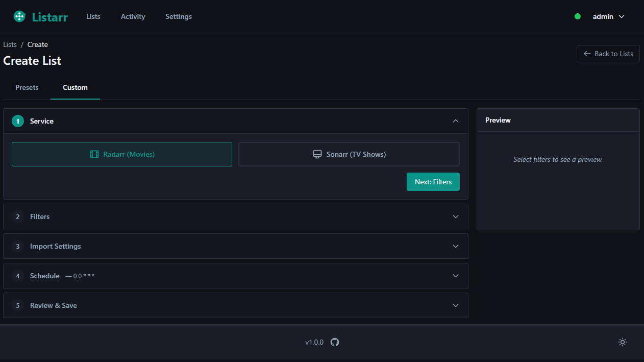The image size is (644, 362).
Task: Click 'Select filters to see a preview' text
Action: click(x=558, y=159)
